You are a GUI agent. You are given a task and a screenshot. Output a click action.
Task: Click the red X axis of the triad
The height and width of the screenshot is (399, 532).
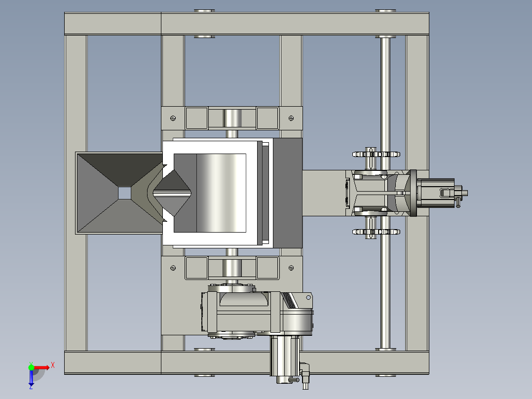42,367
